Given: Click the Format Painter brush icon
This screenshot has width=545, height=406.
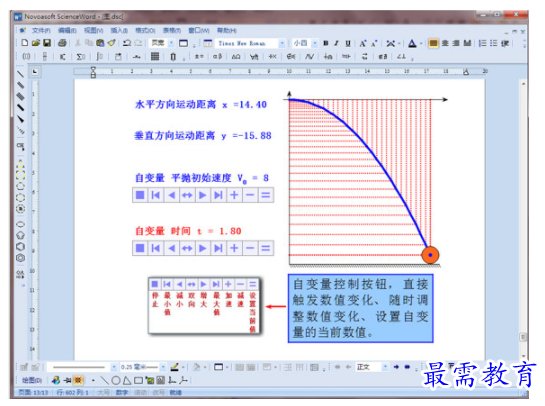Looking at the screenshot, I should (x=111, y=43).
